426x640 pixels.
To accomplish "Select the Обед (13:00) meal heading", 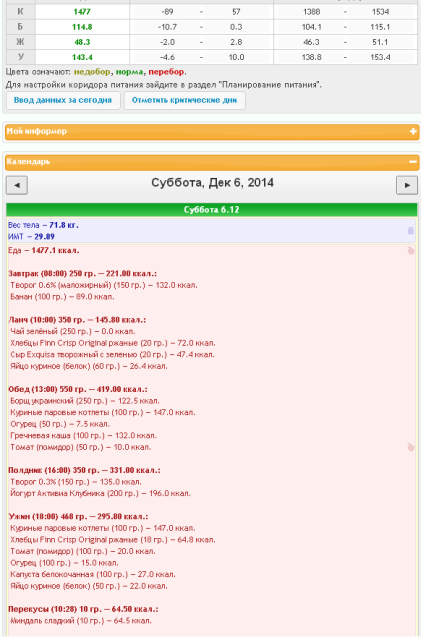I will (78, 389).
